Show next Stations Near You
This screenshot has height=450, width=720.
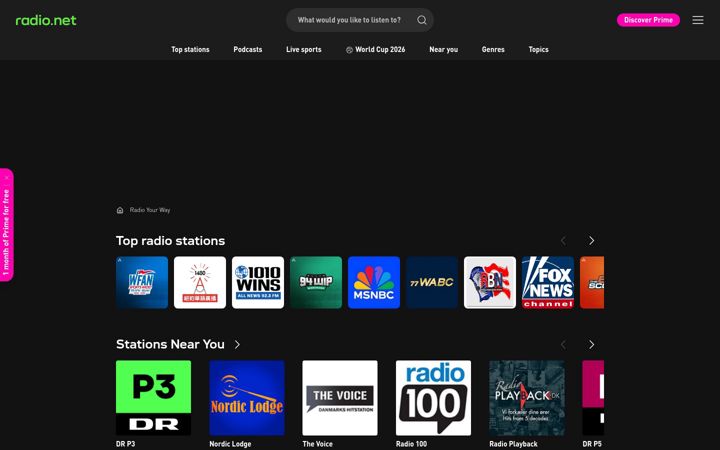591,344
